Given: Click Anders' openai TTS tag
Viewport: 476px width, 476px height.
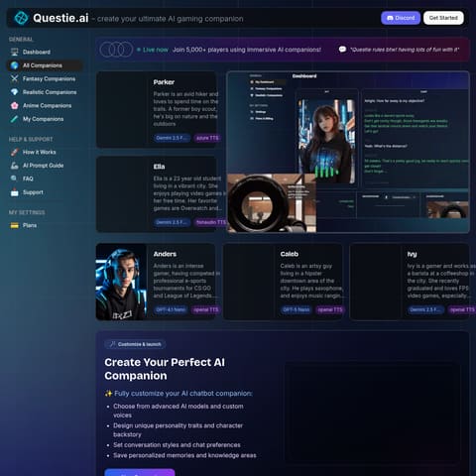Looking at the screenshot, I should coord(206,309).
